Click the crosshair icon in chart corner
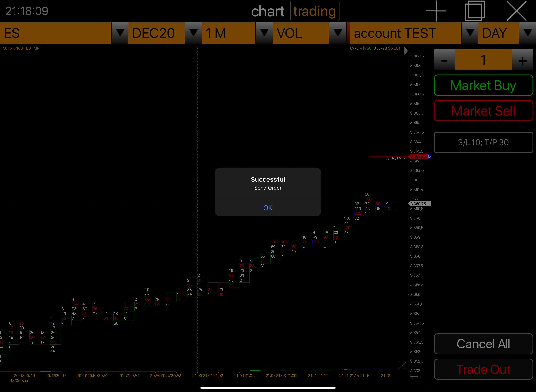Screen dimensions: 536x392 coord(388,366)
